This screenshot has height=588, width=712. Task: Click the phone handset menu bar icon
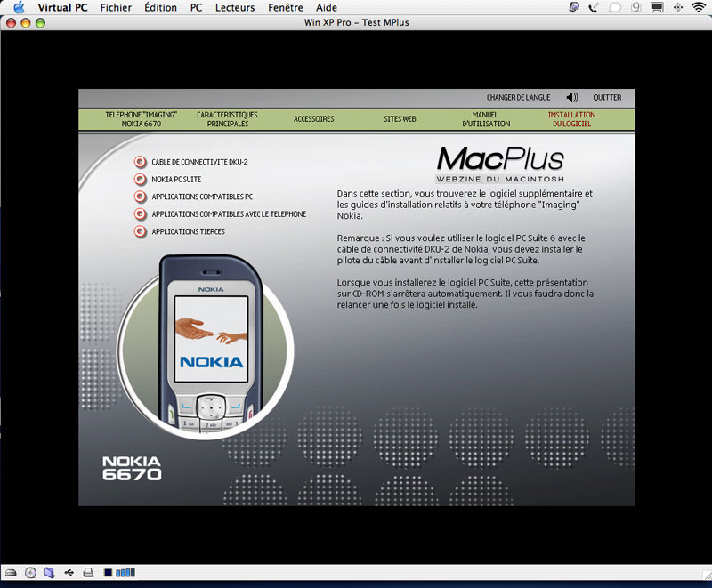point(594,7)
